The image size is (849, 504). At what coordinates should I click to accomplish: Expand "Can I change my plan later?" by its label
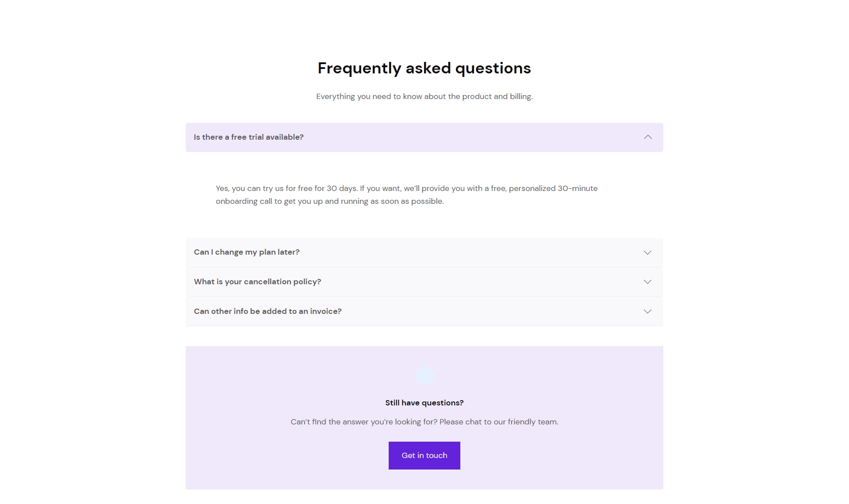coord(247,252)
